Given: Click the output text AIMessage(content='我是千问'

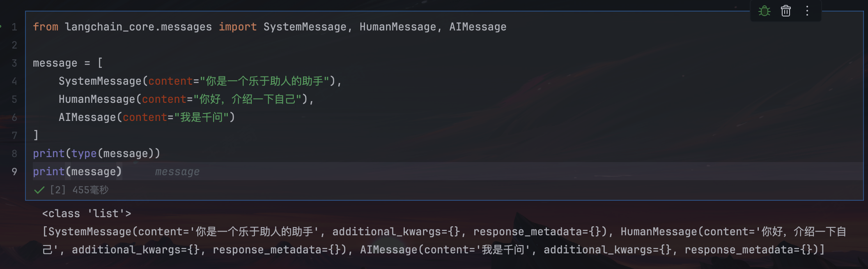Looking at the screenshot, I should click(446, 250).
